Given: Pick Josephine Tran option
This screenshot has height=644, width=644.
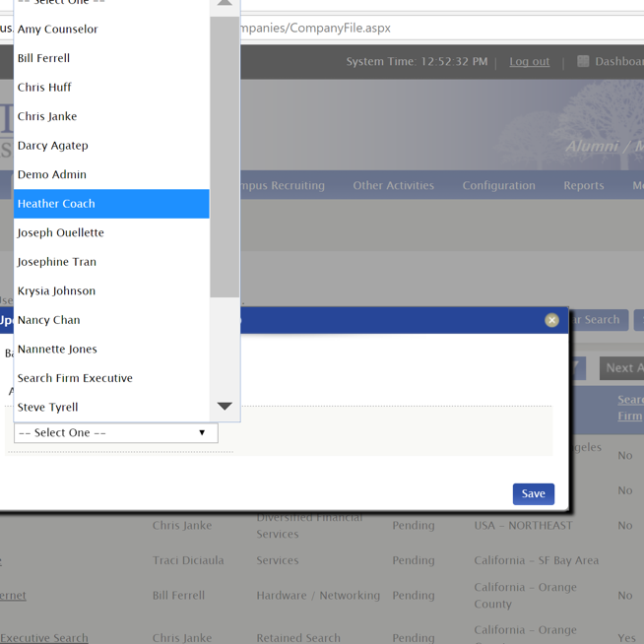Looking at the screenshot, I should coord(111,262).
